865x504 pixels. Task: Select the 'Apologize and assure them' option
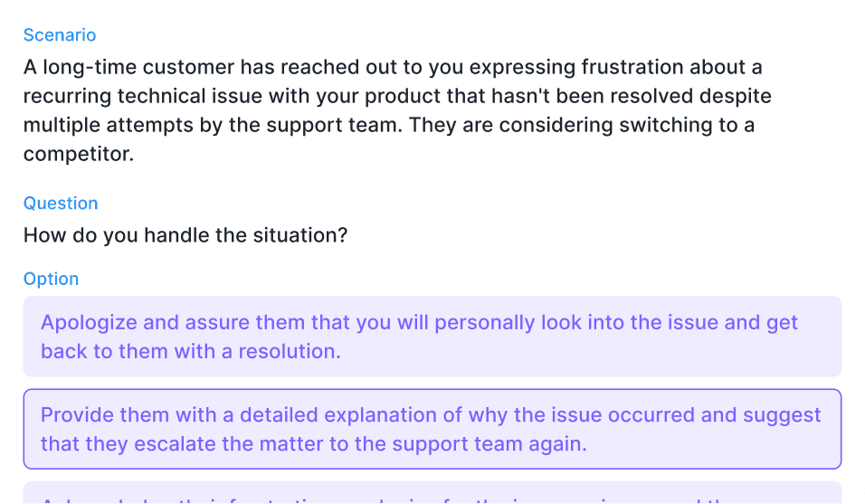tap(432, 337)
